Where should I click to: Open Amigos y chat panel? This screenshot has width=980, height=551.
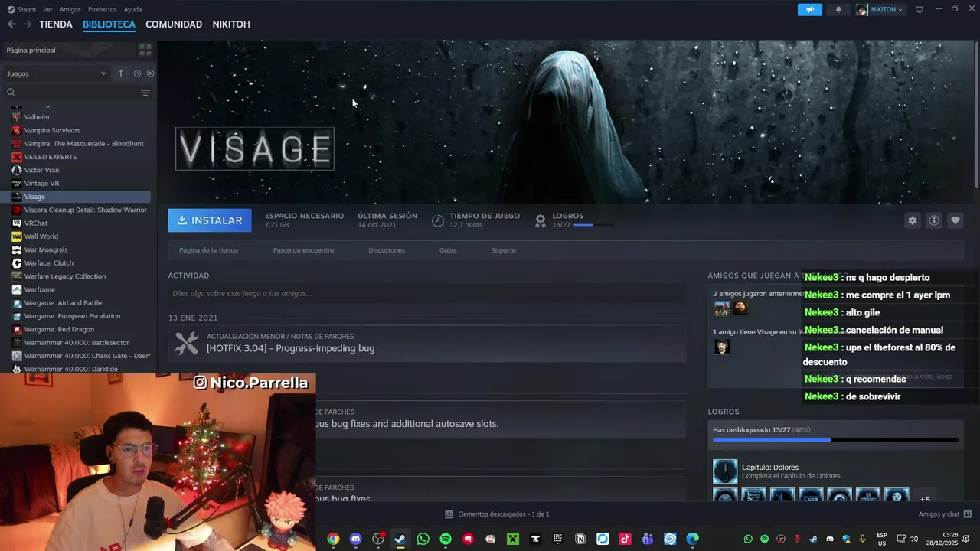point(945,514)
